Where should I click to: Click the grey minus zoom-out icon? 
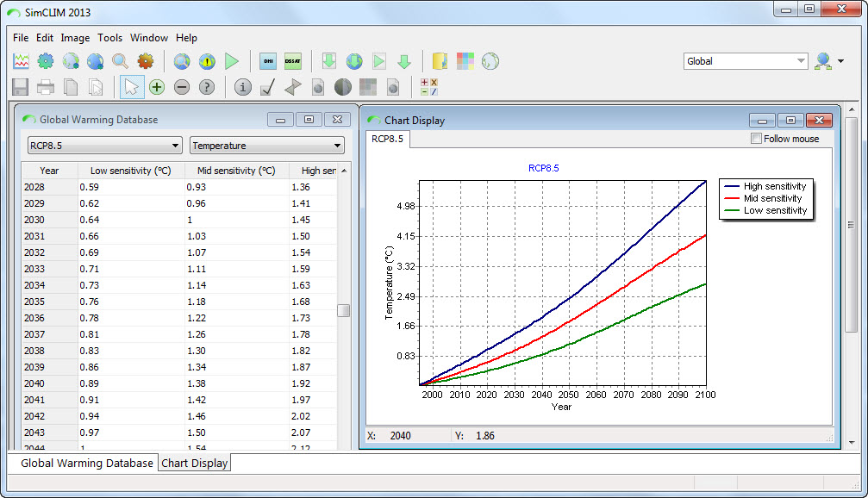pos(181,87)
